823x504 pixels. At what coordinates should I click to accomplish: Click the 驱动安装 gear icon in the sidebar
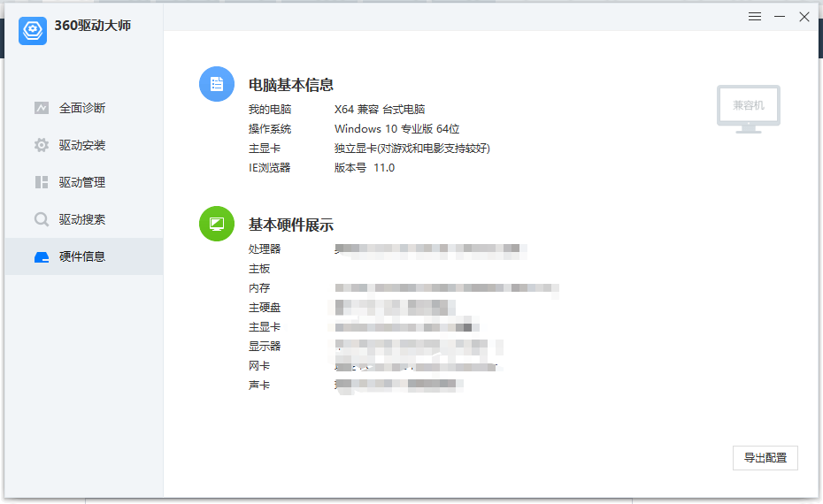[x=42, y=145]
